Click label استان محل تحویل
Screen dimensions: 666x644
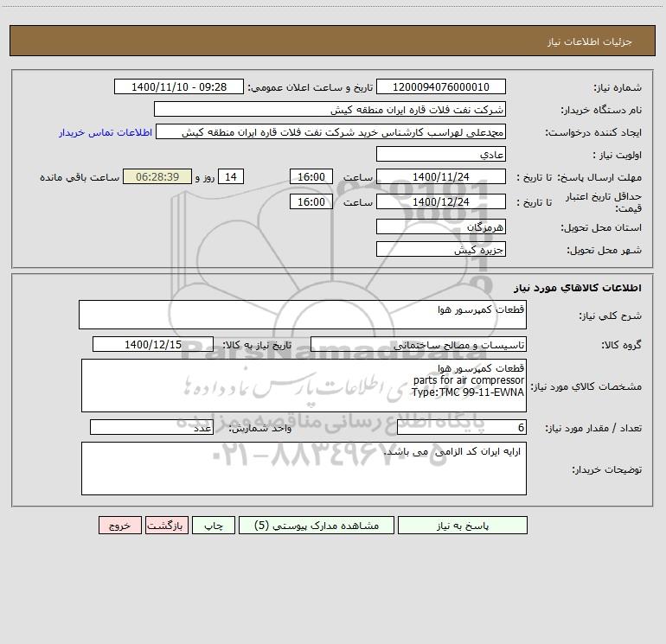click(601, 227)
